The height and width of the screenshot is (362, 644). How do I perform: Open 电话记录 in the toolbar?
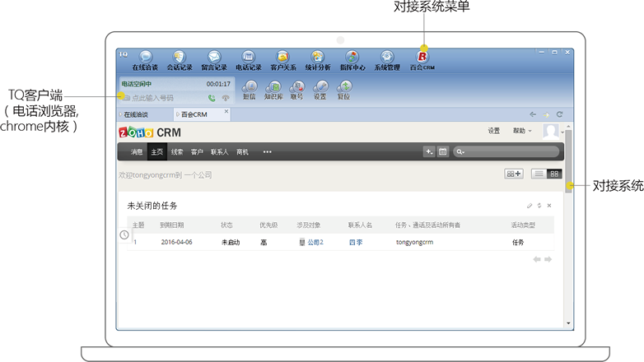coord(248,58)
